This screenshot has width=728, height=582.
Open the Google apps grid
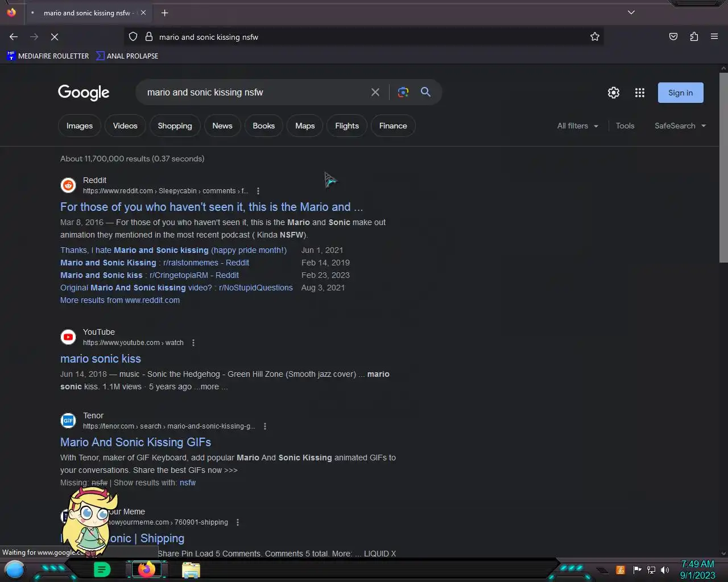pyautogui.click(x=640, y=93)
